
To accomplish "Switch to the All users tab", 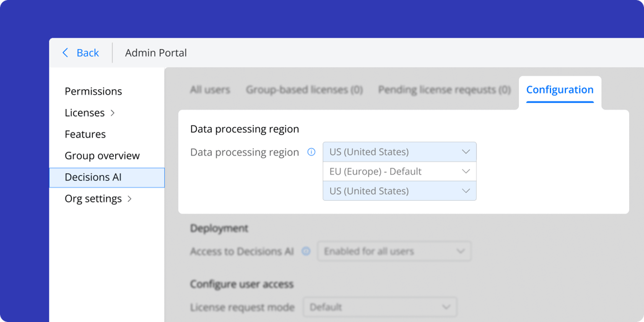I will click(210, 90).
